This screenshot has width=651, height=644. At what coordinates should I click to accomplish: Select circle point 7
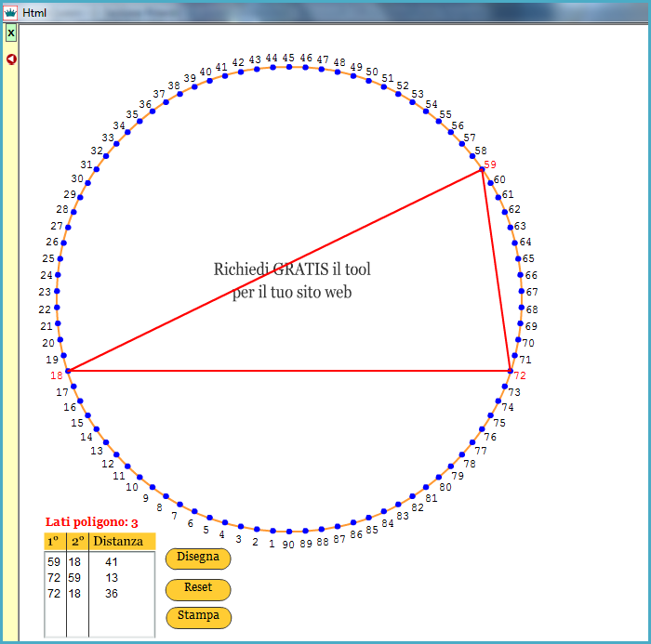(x=179, y=505)
